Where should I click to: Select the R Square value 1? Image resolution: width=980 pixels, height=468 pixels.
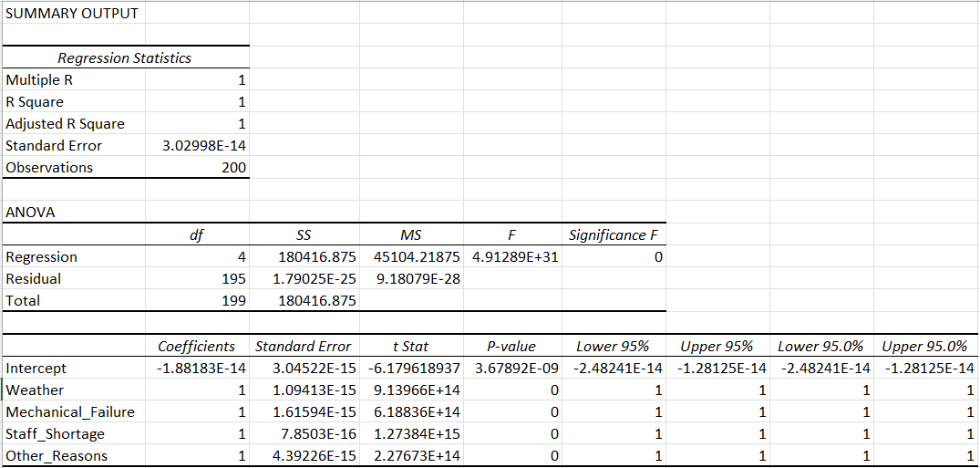coord(198,102)
